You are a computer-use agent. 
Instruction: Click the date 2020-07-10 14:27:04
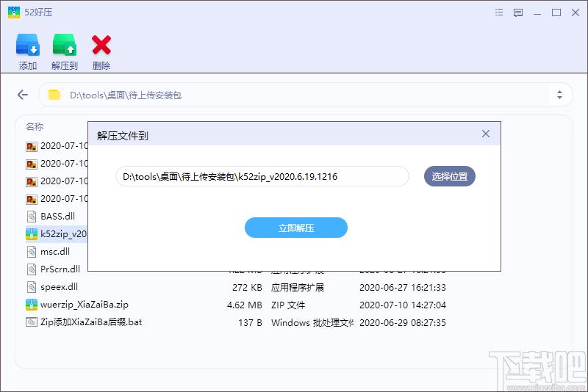pyautogui.click(x=403, y=305)
